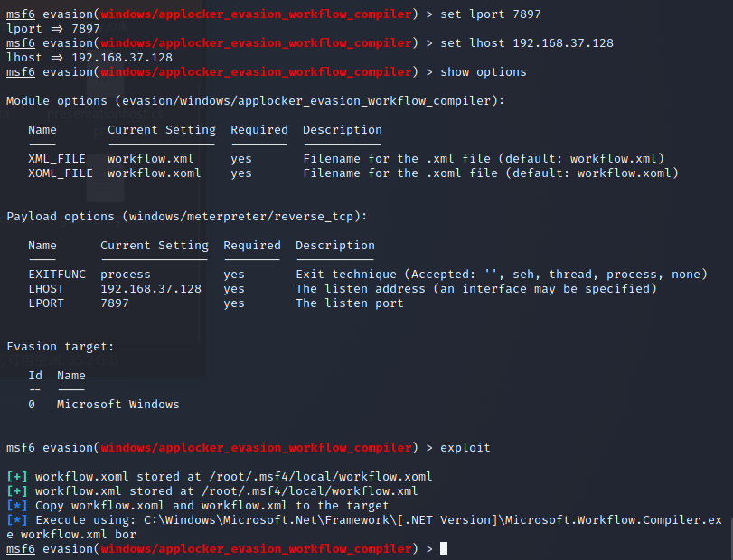
Task: Click the XOML_FILE description 'Filename for the .xoml file'
Action: 491,173
